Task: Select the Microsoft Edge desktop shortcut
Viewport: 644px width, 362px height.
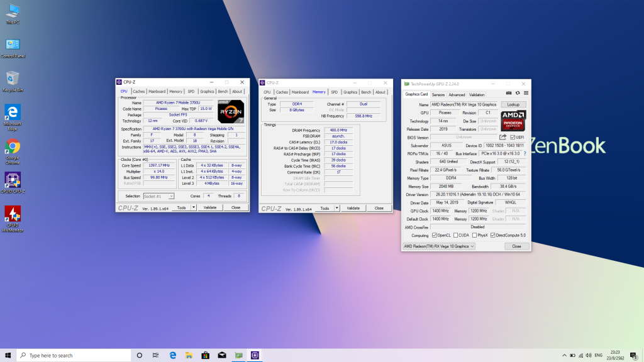Action: (x=13, y=118)
